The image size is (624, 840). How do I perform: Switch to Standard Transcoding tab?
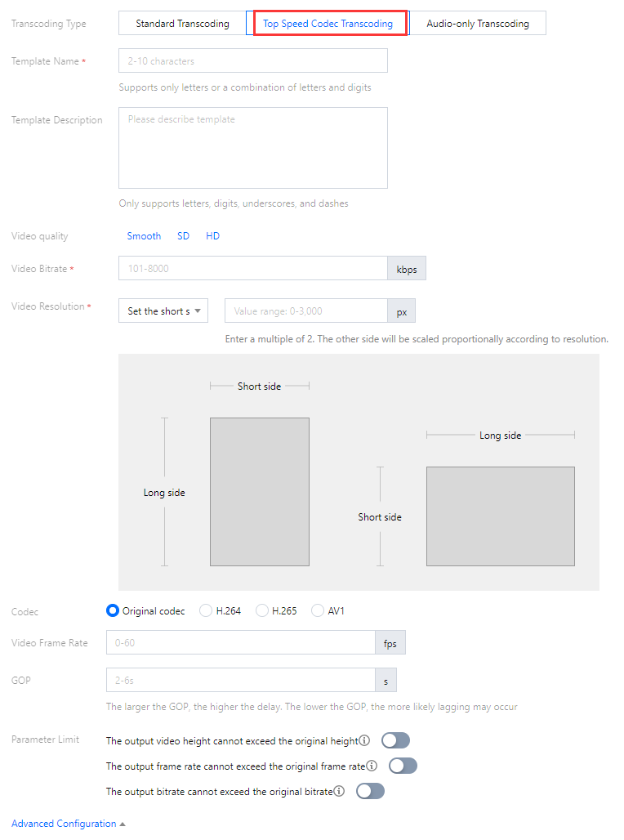tap(182, 24)
